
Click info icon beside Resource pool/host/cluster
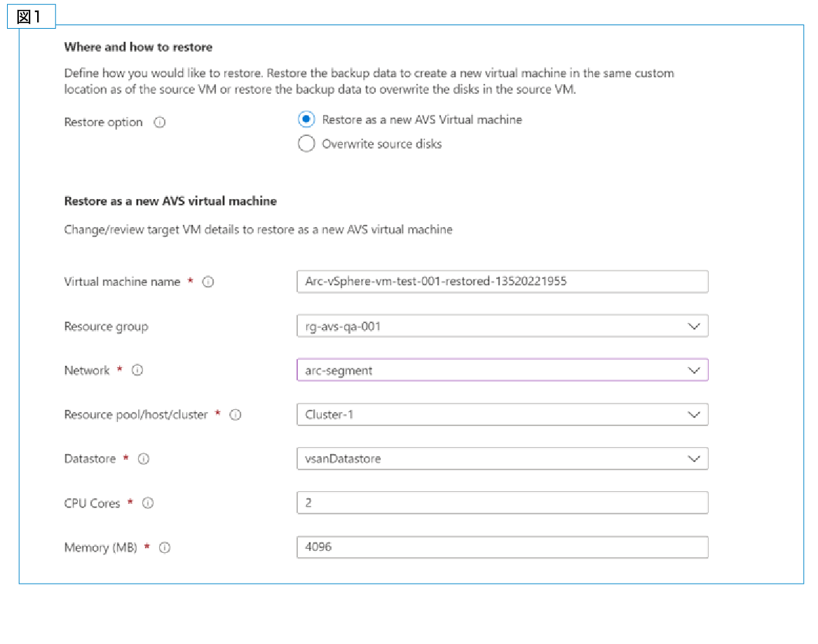(236, 415)
